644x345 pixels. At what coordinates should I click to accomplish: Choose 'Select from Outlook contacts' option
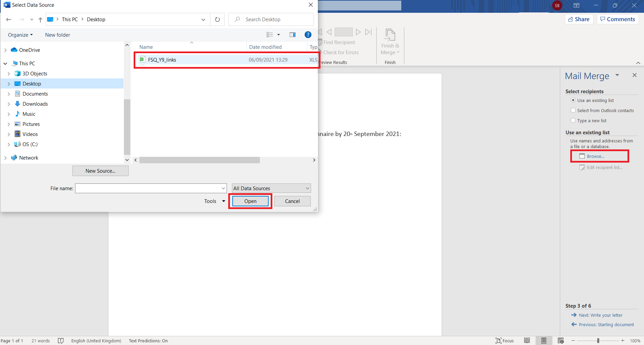point(573,110)
